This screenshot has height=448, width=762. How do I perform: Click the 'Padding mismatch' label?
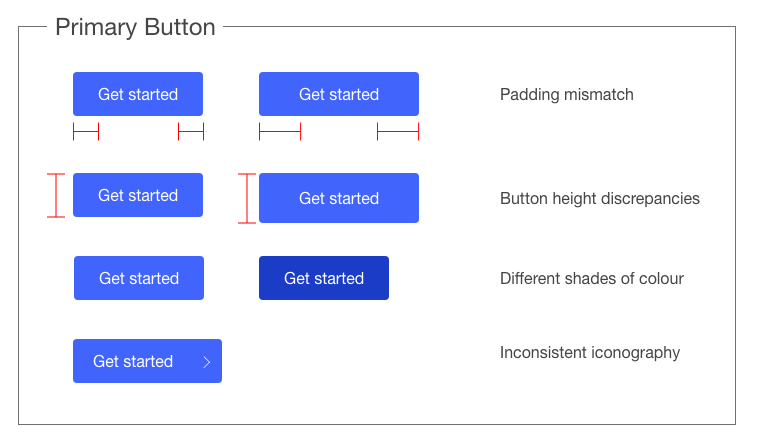coord(566,95)
